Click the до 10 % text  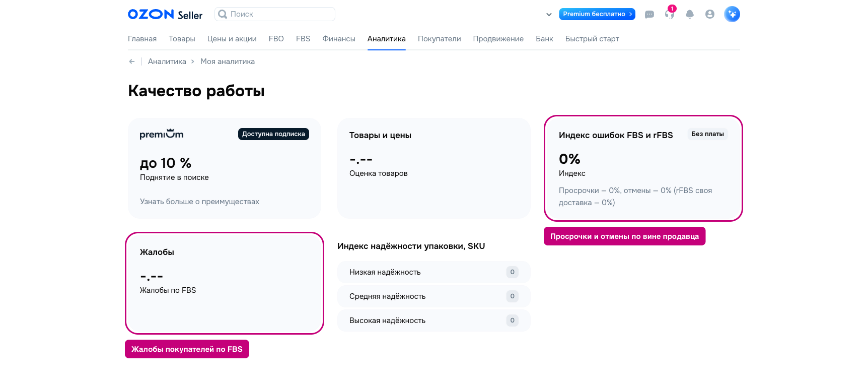(166, 163)
